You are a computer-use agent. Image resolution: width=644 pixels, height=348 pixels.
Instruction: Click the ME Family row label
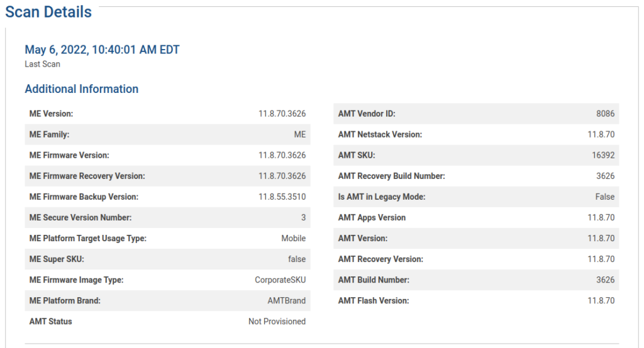[x=49, y=134]
